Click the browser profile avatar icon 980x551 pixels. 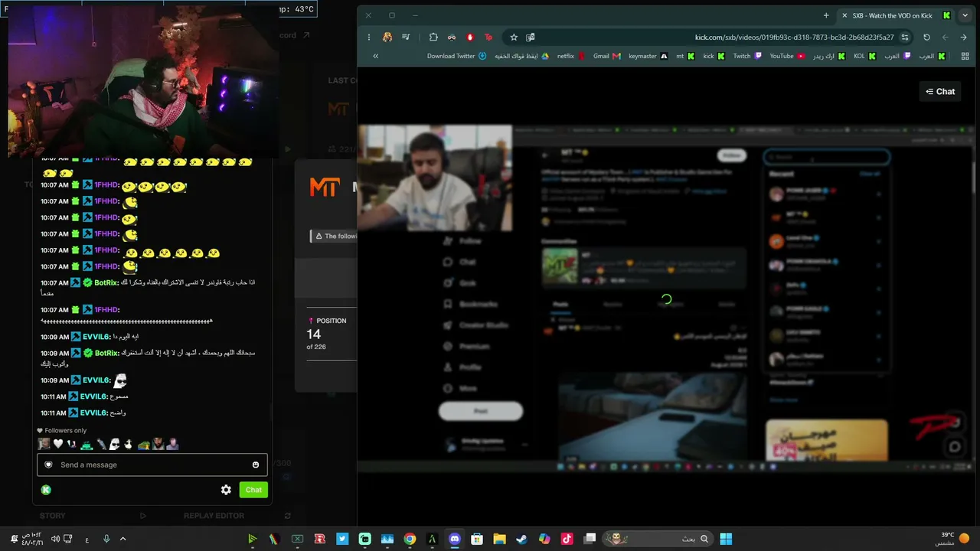[x=387, y=37]
